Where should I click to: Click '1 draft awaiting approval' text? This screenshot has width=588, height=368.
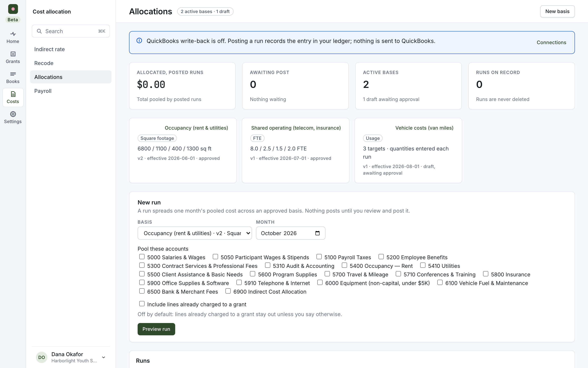[x=391, y=99]
